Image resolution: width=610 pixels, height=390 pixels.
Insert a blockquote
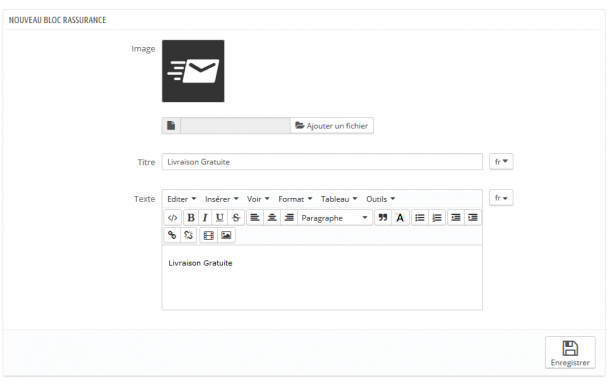click(x=383, y=218)
